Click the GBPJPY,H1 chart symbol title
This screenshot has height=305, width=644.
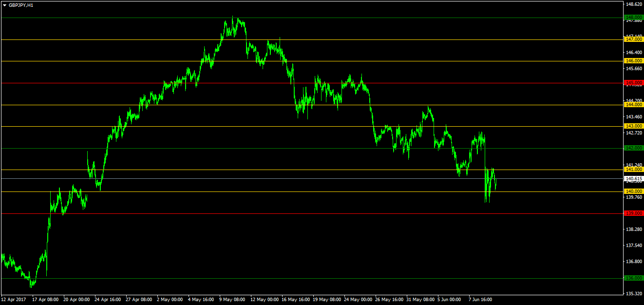(21, 5)
